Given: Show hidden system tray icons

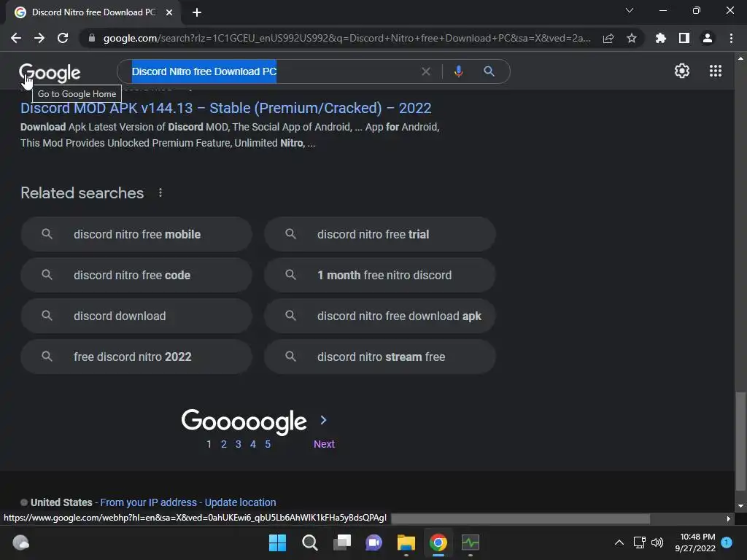Looking at the screenshot, I should [619, 542].
